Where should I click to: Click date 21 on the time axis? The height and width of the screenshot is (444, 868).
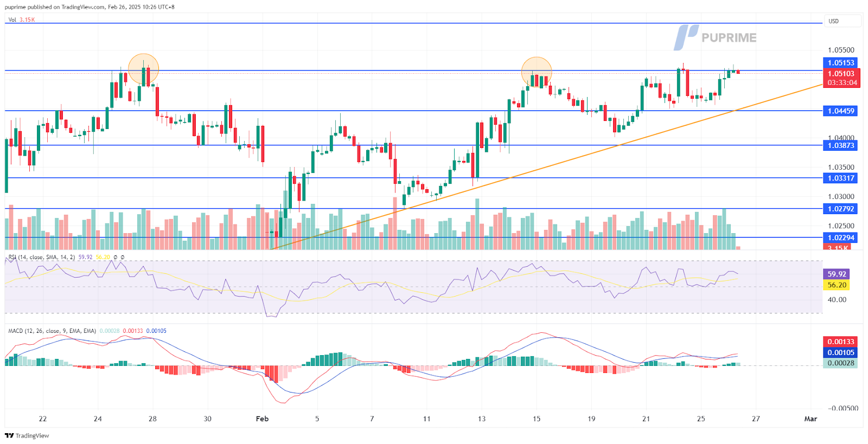point(646,419)
